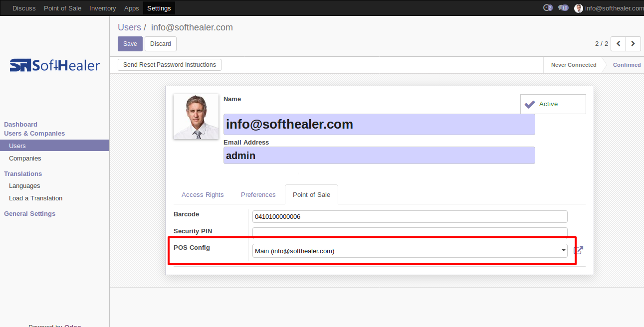The height and width of the screenshot is (327, 644).
Task: Click the Active checkmark icon
Action: point(530,104)
